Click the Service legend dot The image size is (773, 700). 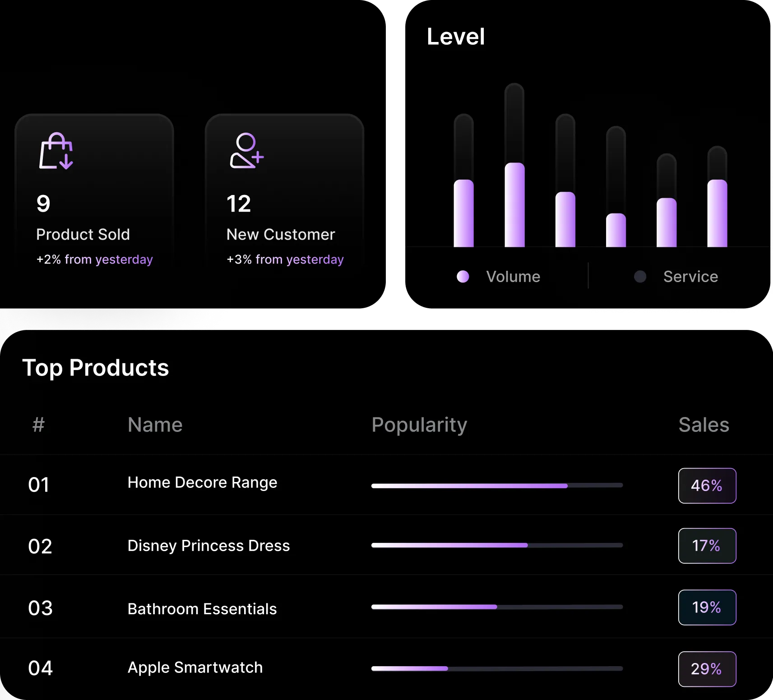click(640, 277)
